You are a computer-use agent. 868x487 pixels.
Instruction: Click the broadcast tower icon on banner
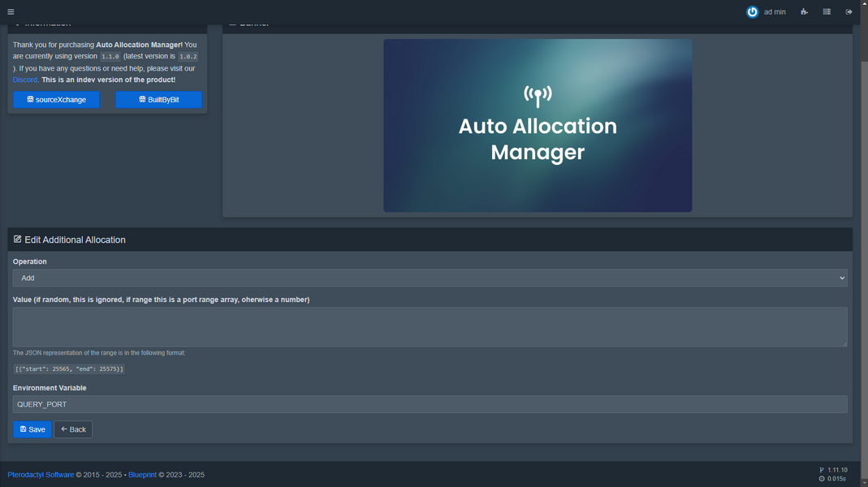(x=538, y=96)
